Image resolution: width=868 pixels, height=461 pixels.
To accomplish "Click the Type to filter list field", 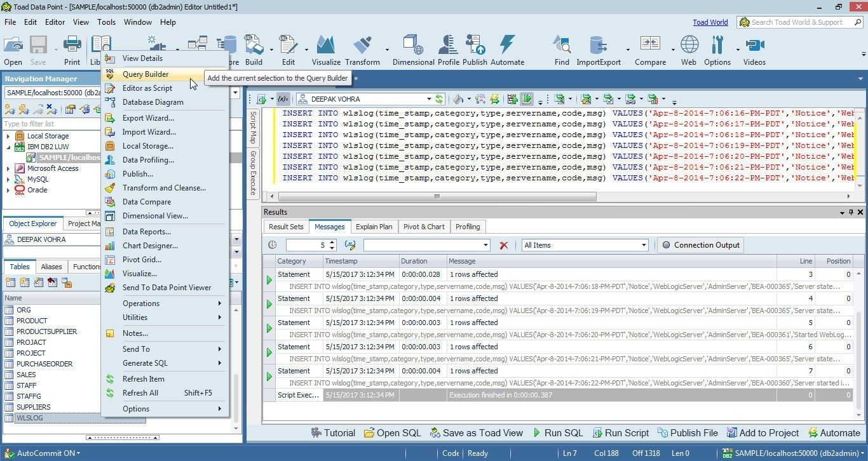I will tap(51, 124).
